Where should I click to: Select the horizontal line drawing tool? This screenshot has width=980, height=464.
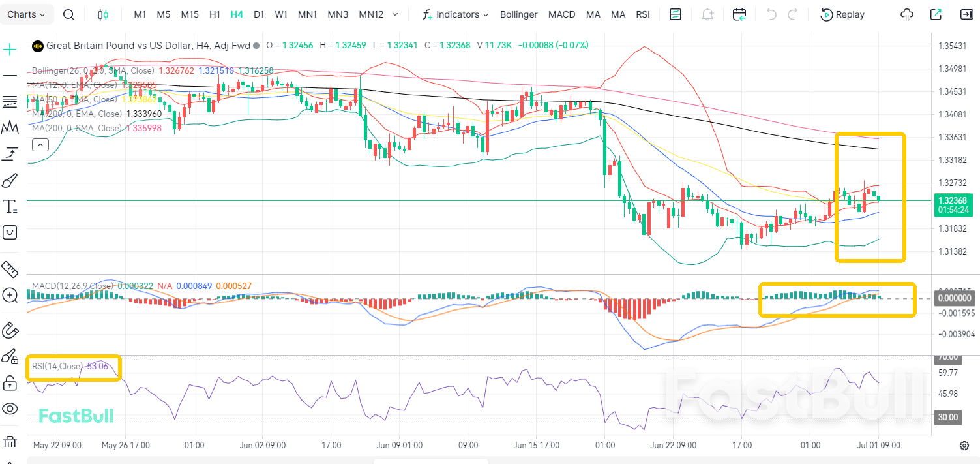coord(10,76)
